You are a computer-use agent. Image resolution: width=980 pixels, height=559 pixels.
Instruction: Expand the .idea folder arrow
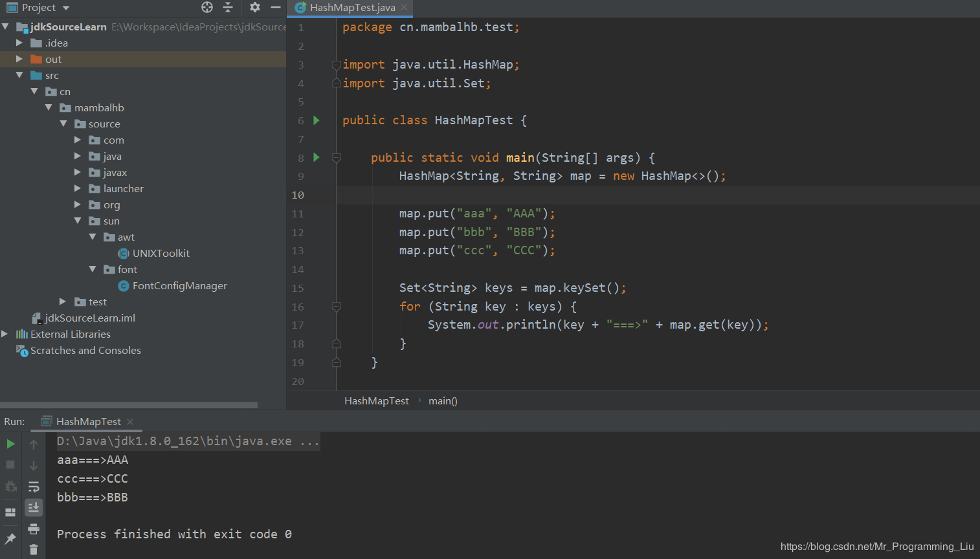[19, 43]
